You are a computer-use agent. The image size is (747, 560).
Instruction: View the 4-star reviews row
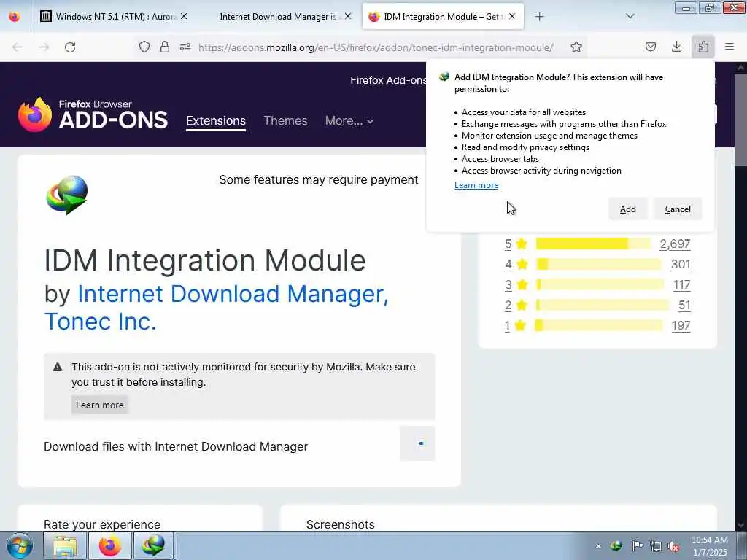click(597, 264)
